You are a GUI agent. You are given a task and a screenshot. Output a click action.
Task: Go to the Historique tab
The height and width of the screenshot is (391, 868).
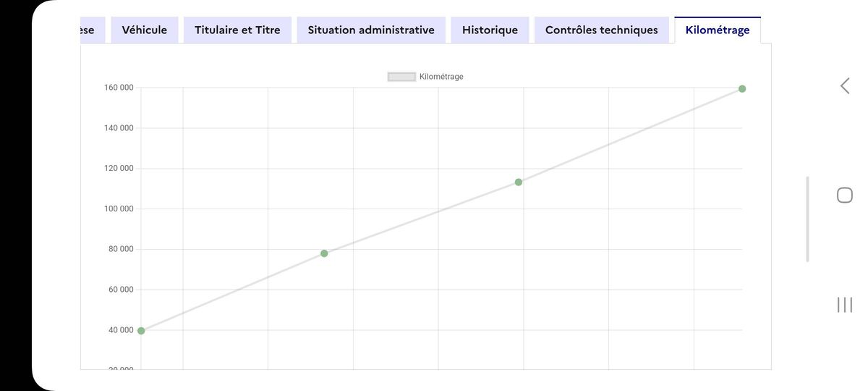point(490,30)
